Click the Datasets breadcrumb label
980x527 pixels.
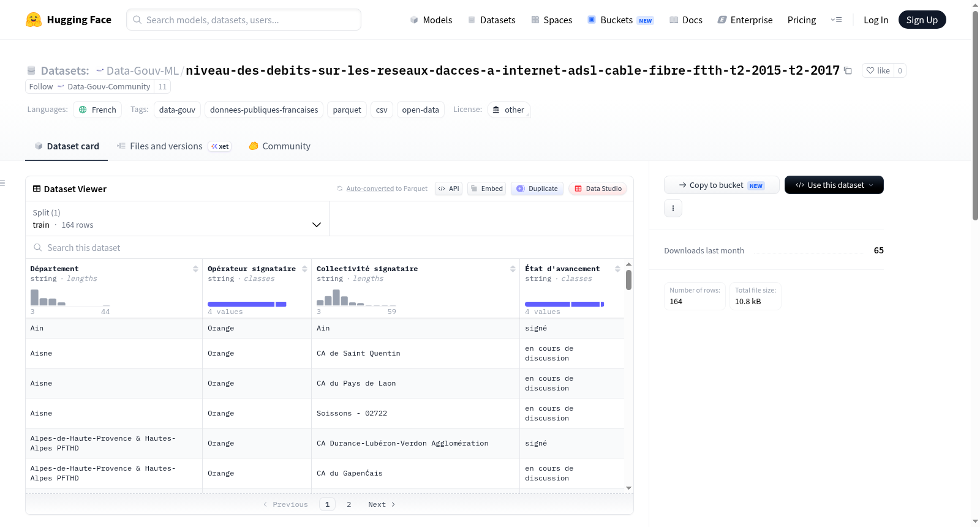65,70
